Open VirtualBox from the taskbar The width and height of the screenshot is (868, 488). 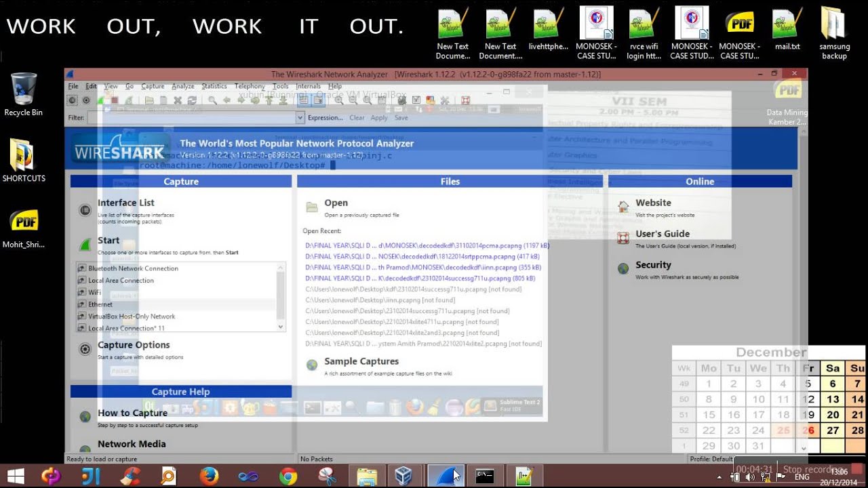click(x=405, y=476)
